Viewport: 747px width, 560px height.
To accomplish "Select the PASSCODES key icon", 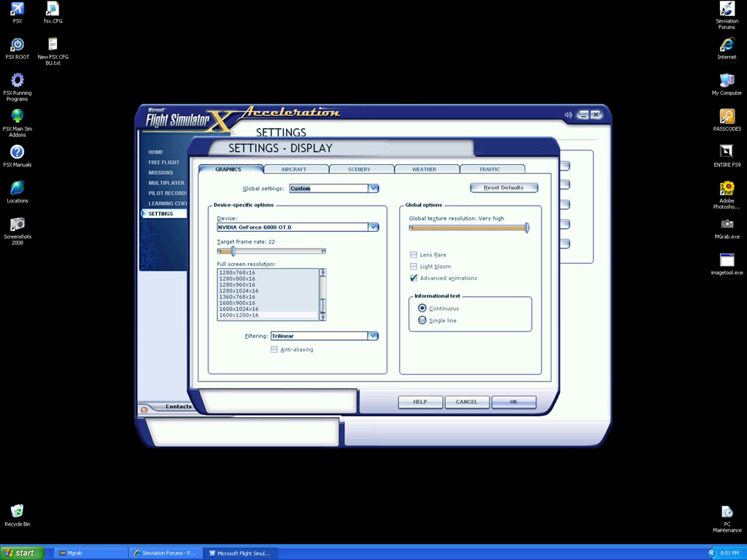I will (x=727, y=116).
